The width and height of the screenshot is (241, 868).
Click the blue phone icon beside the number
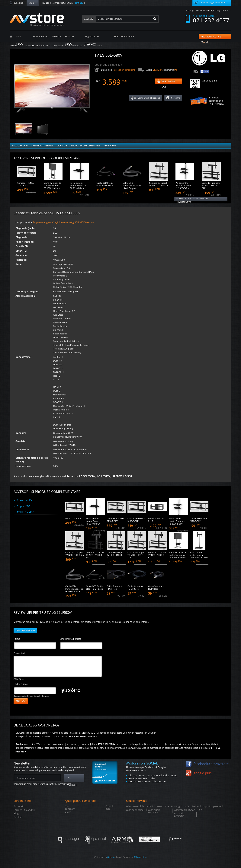[x=188, y=19]
